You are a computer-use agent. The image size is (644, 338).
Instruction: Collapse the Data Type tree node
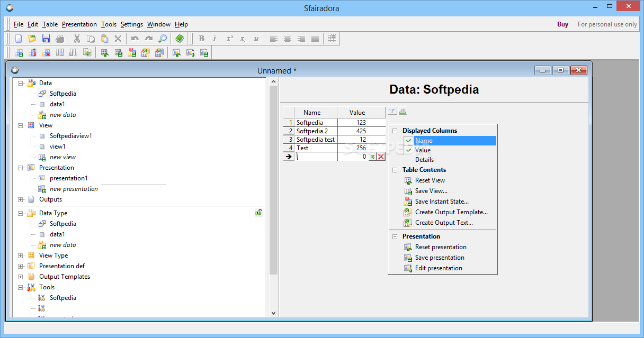pyautogui.click(x=21, y=213)
